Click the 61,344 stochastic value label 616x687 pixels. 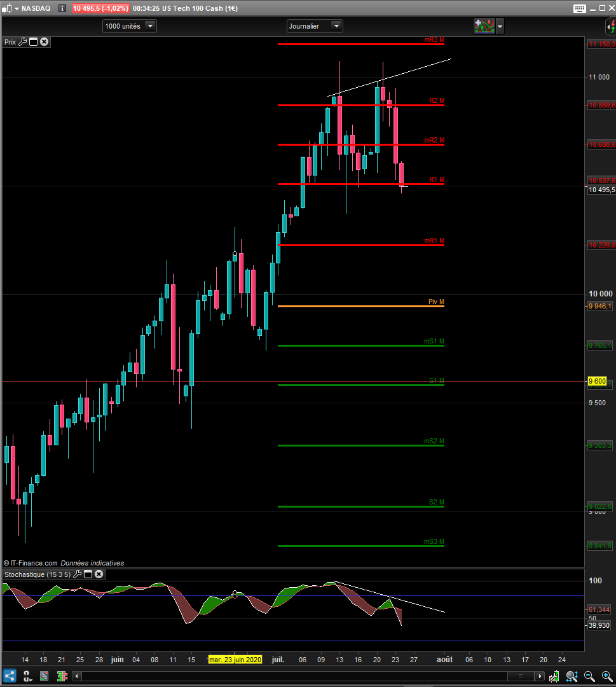click(x=599, y=609)
